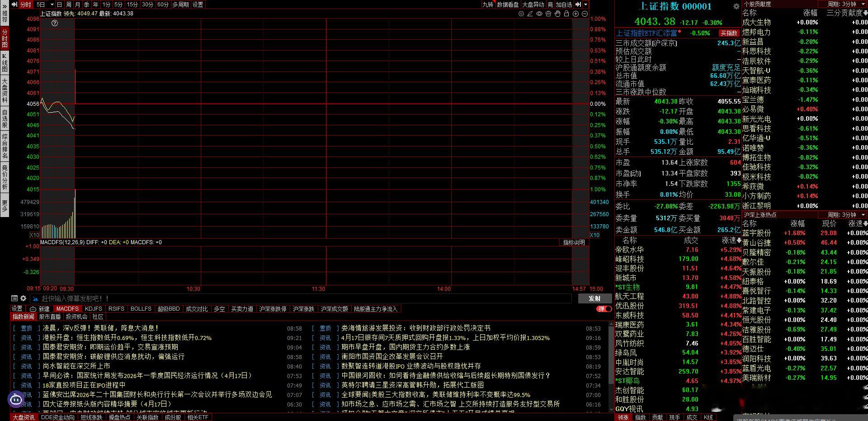This screenshot has height=421, width=868.
Task: Open 数据看盘 button
Action: (508, 5)
